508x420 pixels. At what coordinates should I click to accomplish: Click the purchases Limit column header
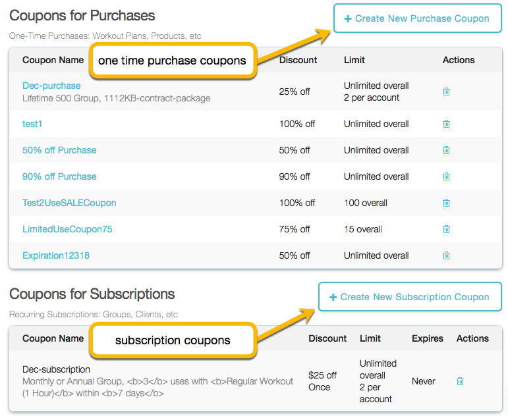(354, 60)
